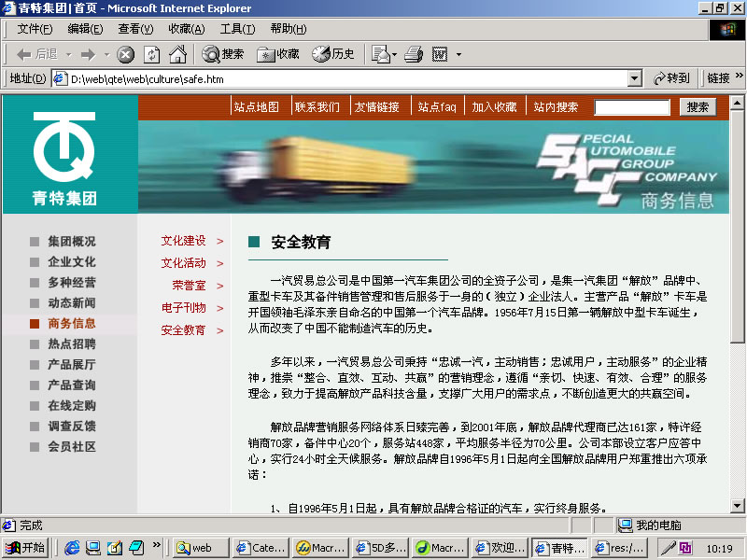Open the 查看(V) menu

[x=135, y=29]
